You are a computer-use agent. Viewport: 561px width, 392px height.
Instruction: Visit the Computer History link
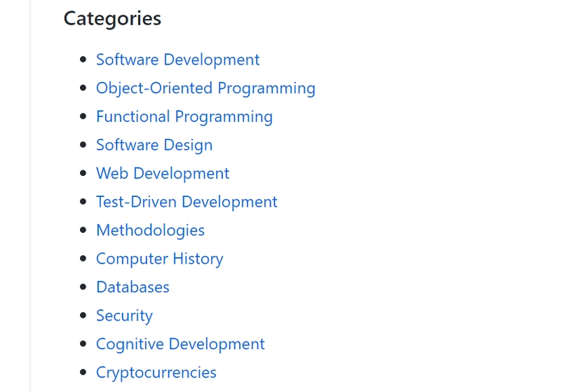coord(160,259)
